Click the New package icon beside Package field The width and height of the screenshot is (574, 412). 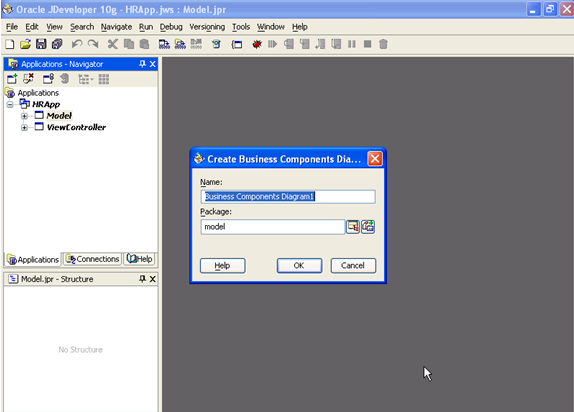point(368,227)
